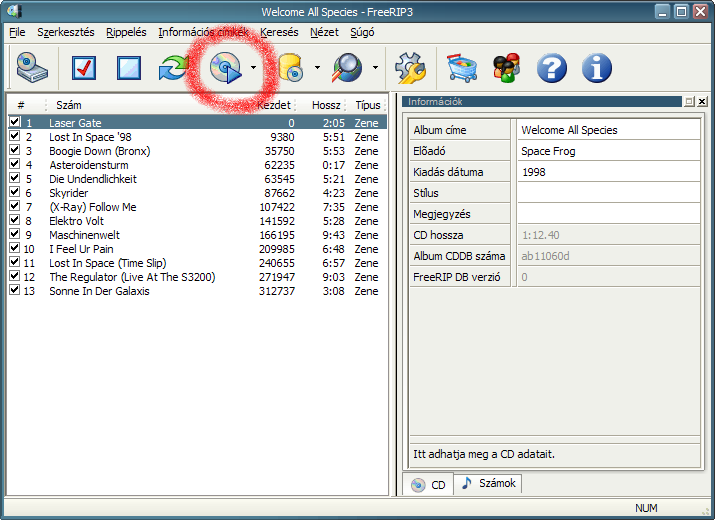Click the start offset 312737
The image size is (715, 520).
coord(277,291)
